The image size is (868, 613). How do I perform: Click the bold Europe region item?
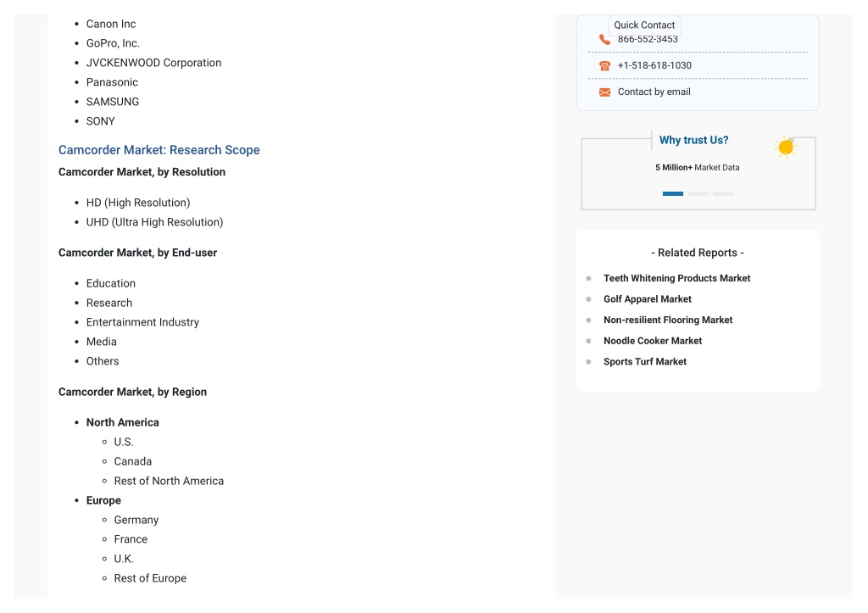pyautogui.click(x=103, y=500)
